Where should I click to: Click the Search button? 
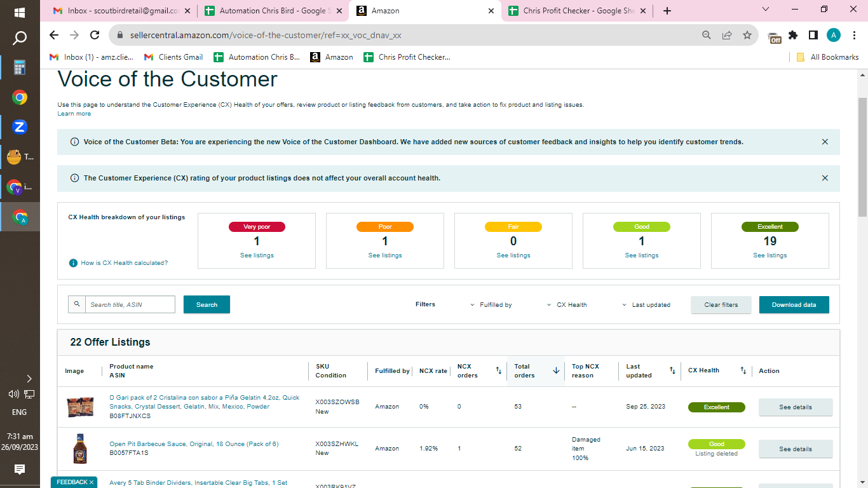[207, 304]
